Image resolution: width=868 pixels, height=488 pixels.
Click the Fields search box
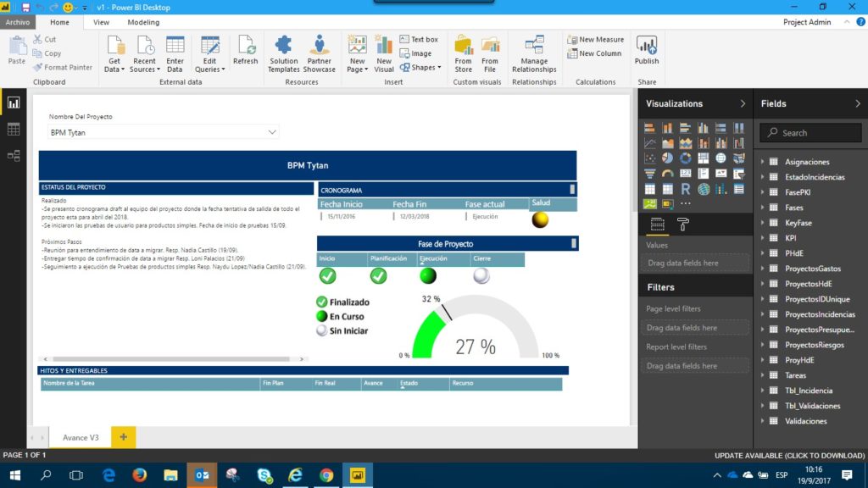coord(811,133)
